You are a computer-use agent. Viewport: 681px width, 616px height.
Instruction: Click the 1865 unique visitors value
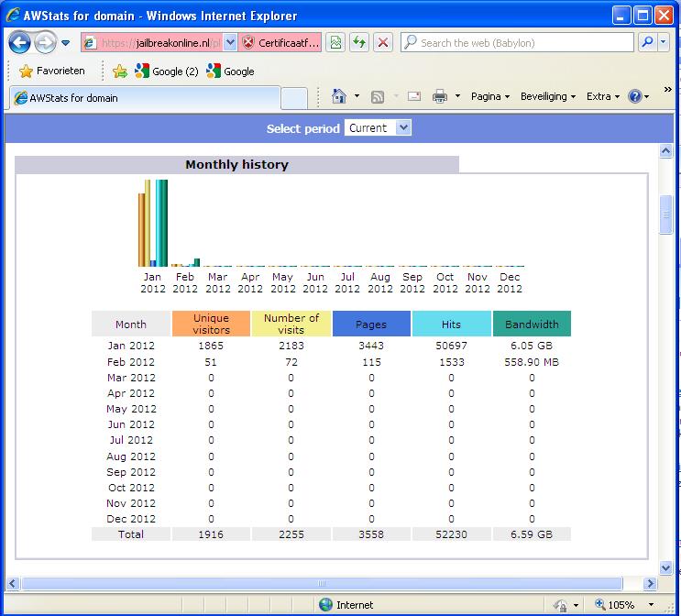[x=211, y=346]
